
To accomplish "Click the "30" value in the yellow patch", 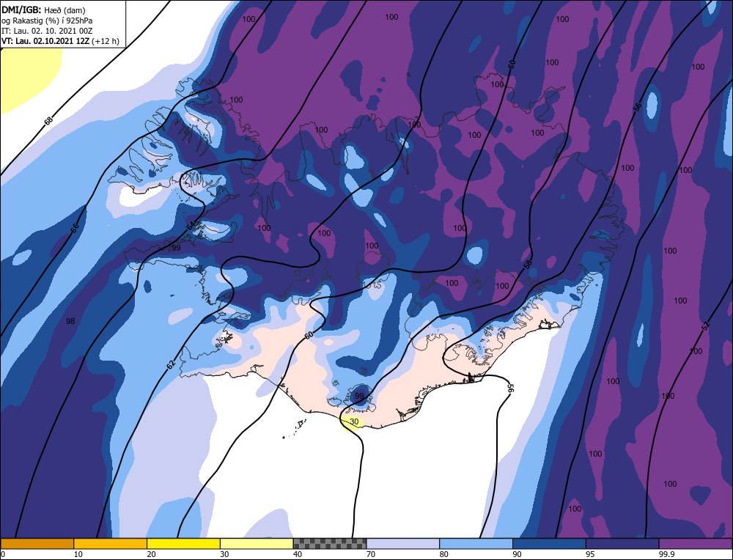I will tap(354, 421).
